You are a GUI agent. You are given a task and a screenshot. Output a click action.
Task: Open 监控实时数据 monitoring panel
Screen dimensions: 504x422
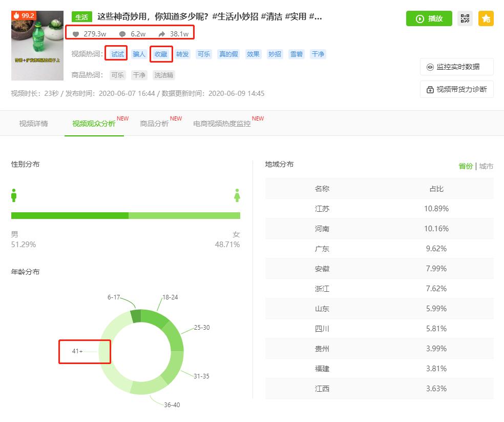456,67
